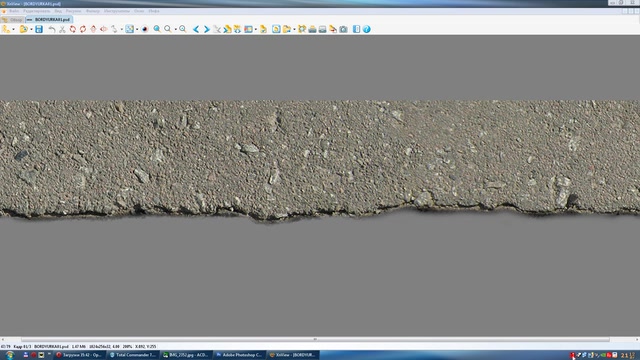Save the image with floppy disk icon

39,29
